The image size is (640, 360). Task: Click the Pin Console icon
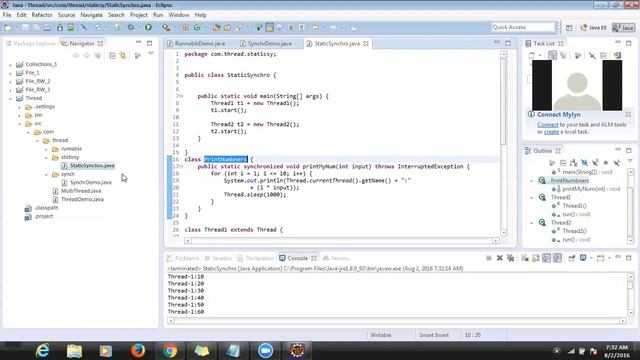coord(572,258)
